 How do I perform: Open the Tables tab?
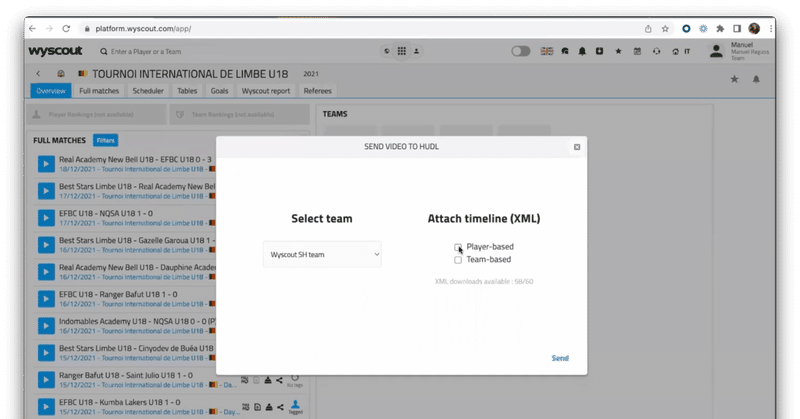pyautogui.click(x=187, y=91)
